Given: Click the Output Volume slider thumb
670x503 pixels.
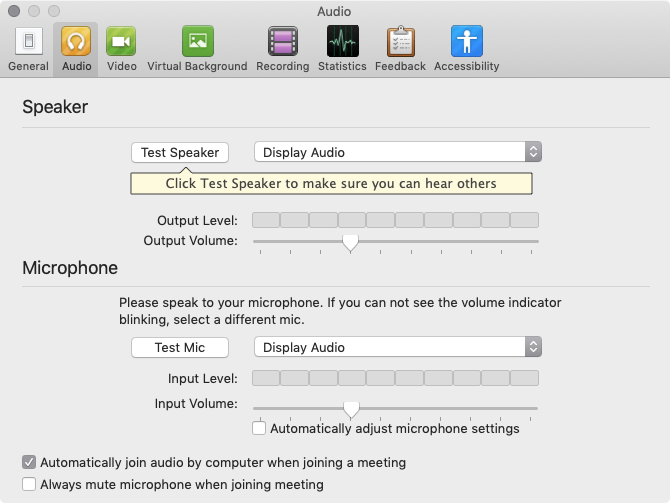Looking at the screenshot, I should tap(350, 243).
